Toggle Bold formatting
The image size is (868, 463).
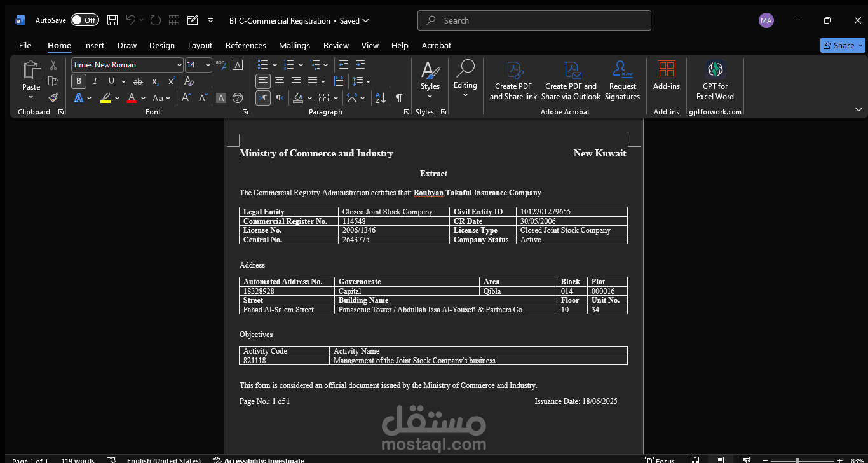79,81
